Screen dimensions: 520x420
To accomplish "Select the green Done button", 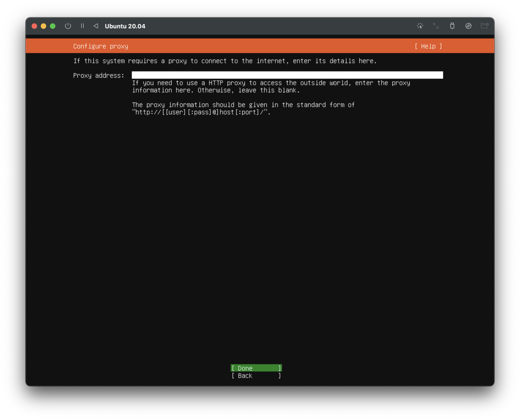I will (x=256, y=368).
